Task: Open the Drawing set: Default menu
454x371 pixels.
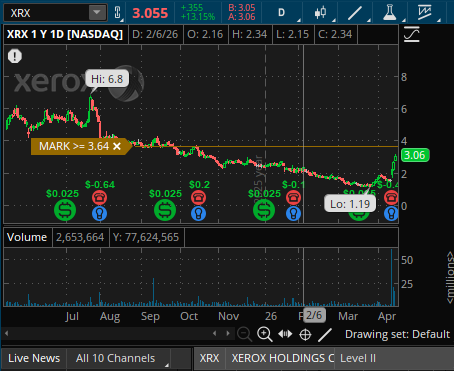Action: 397,334
